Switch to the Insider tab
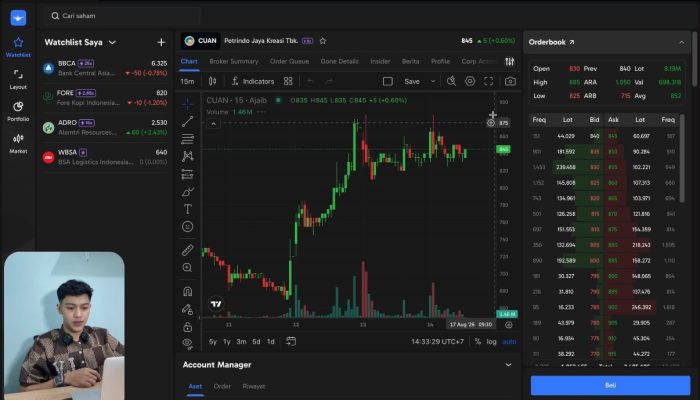700x400 pixels. (x=380, y=62)
